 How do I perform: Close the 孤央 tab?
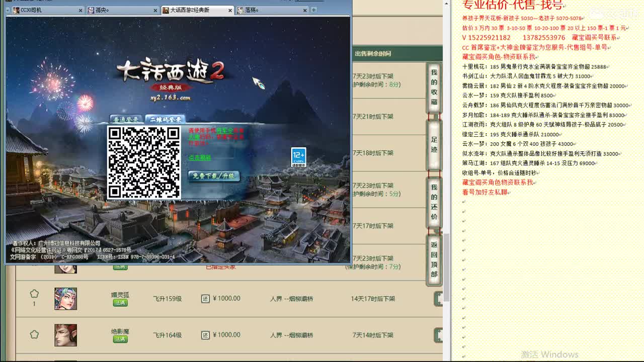(155, 10)
